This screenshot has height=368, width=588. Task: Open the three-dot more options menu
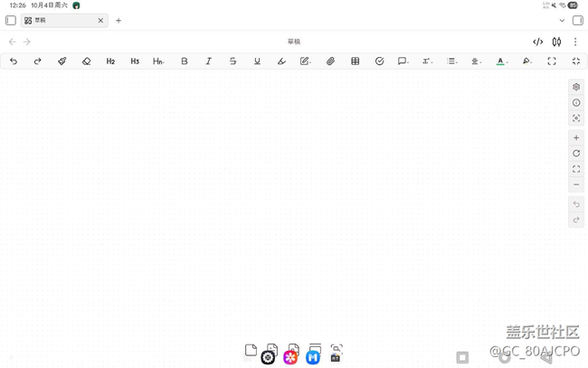[x=575, y=42]
